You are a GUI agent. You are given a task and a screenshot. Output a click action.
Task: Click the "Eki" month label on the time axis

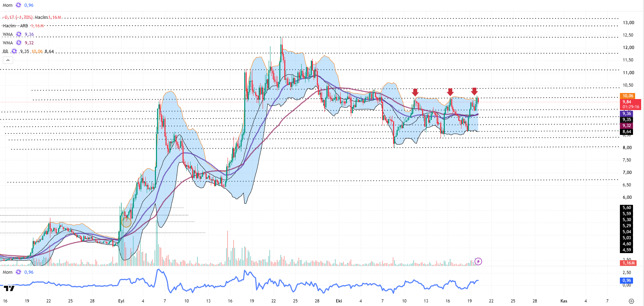(339, 301)
